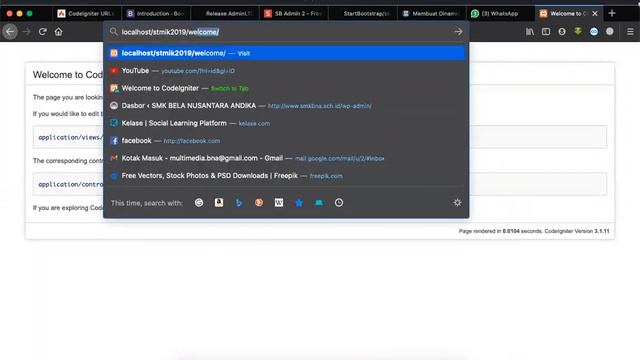640x360 pixels.
Task: Go back using the back arrow button
Action: 10,31
